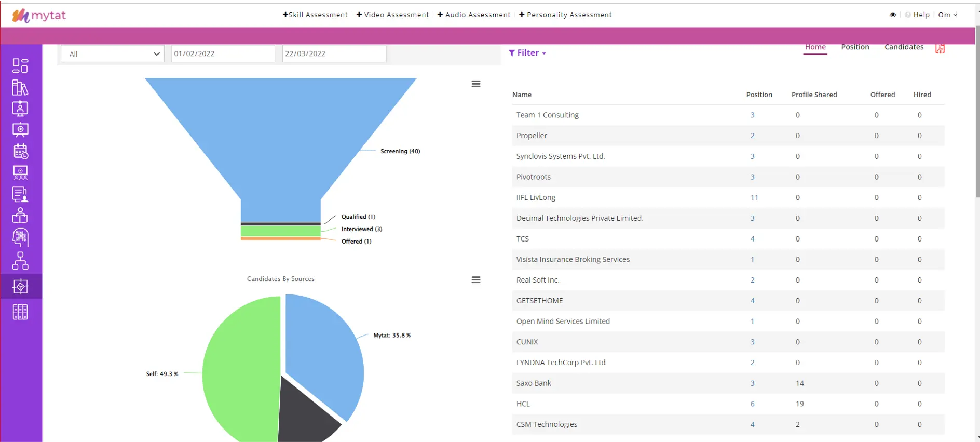
Task: Click the head puzzle psychometric sidebar icon
Action: coord(20,237)
